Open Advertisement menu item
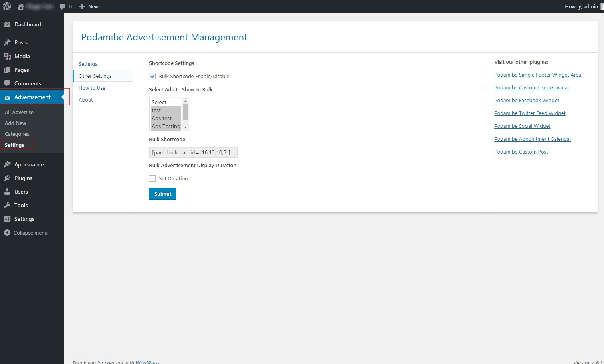This screenshot has width=604, height=364. (x=32, y=97)
